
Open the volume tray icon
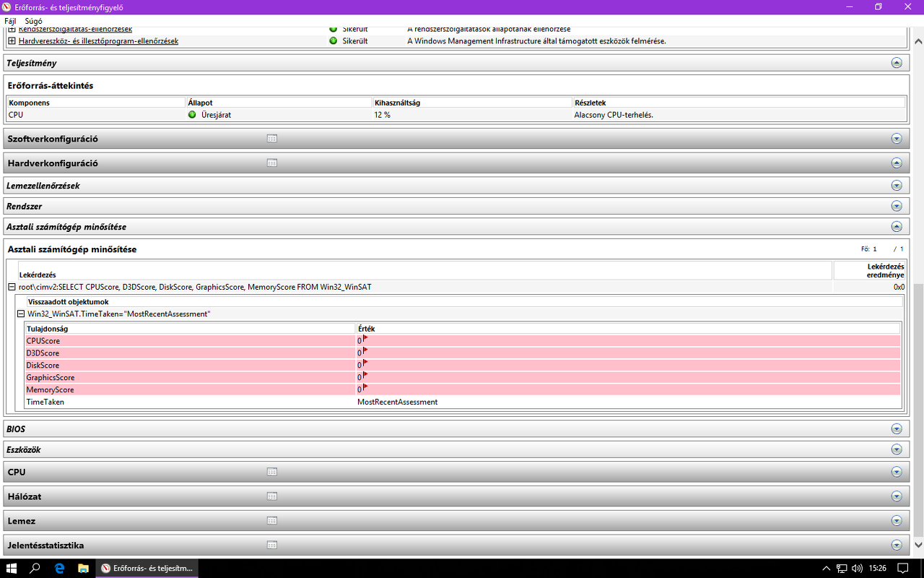point(857,569)
